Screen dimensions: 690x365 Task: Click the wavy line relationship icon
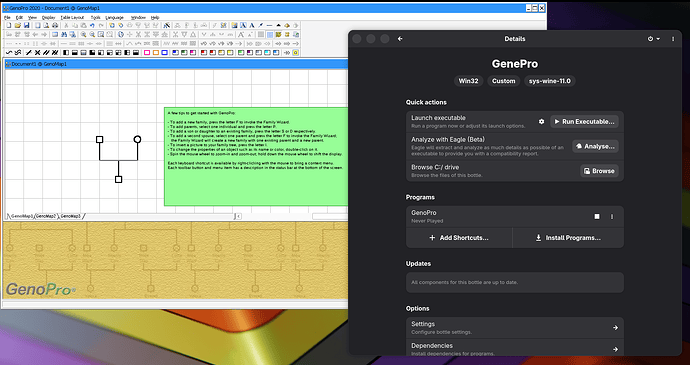(x=9, y=52)
